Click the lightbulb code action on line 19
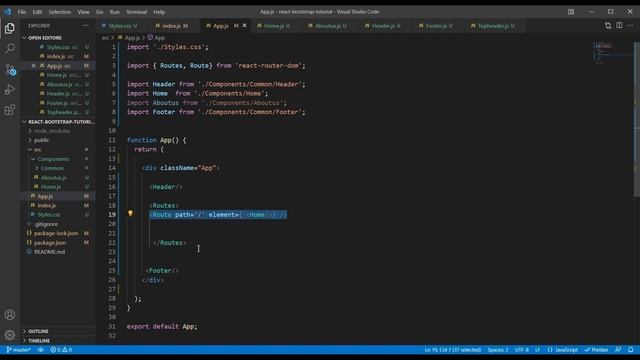Image resolution: width=640 pixels, height=360 pixels. [x=130, y=213]
